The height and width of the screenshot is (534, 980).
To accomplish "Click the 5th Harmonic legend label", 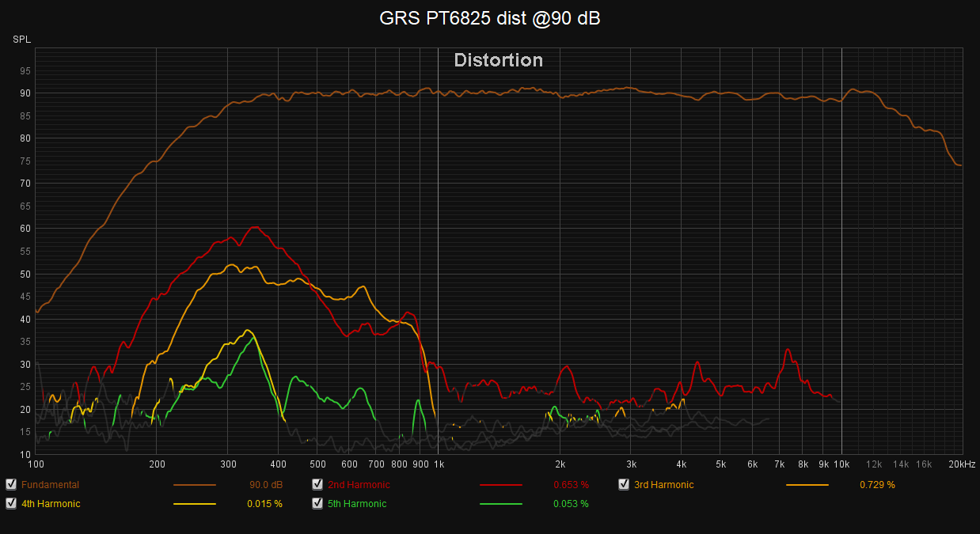I will click(x=357, y=503).
